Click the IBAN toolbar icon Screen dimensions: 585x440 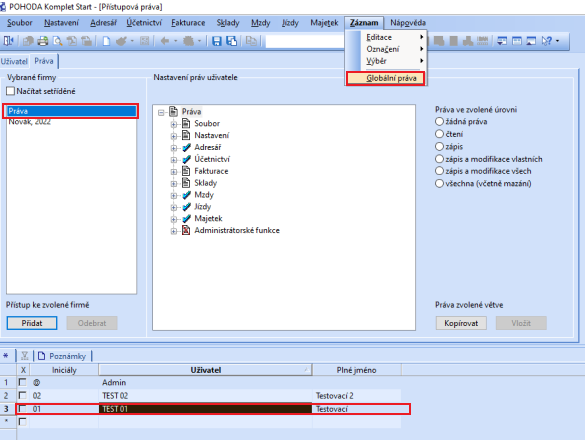482,41
